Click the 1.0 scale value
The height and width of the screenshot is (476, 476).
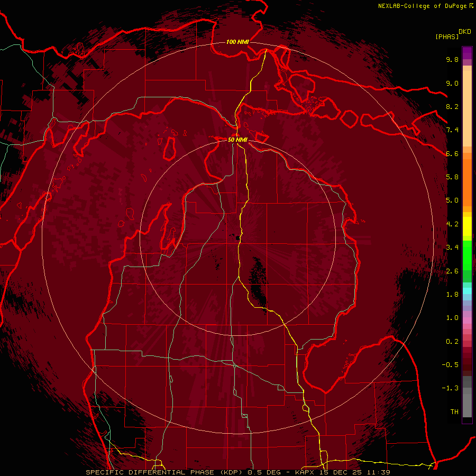(452, 318)
